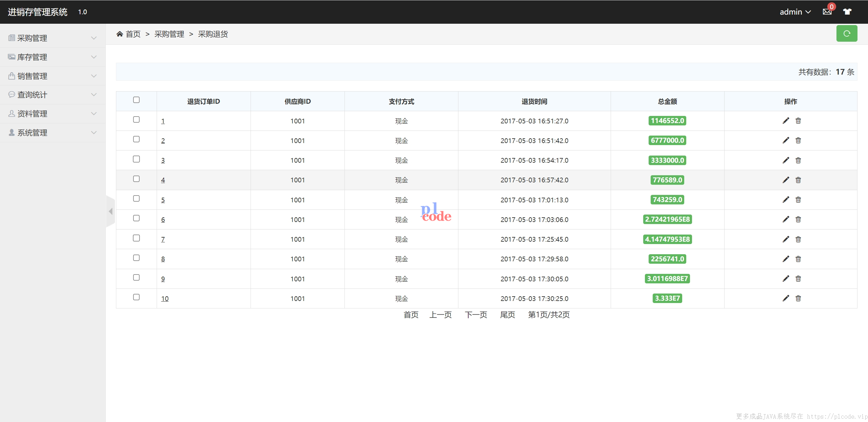
Task: Open the 采购管理 sidebar menu
Action: [53, 38]
